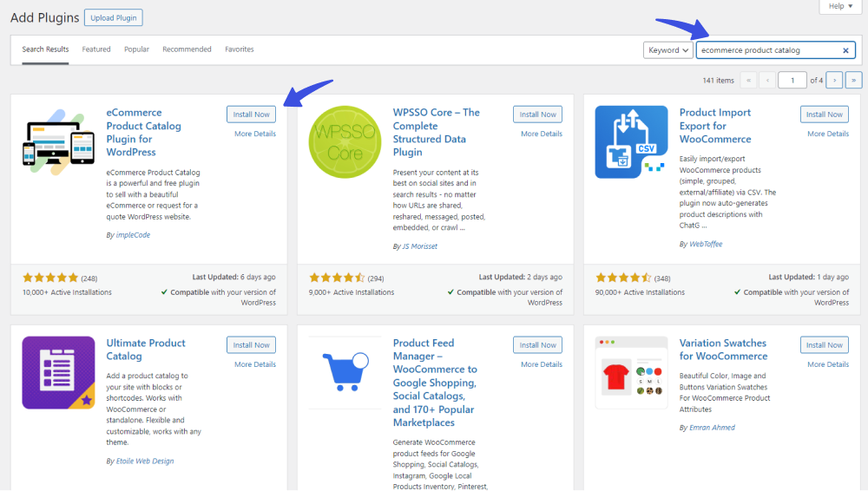
Task: Open author Etoile Web Design link
Action: point(145,461)
